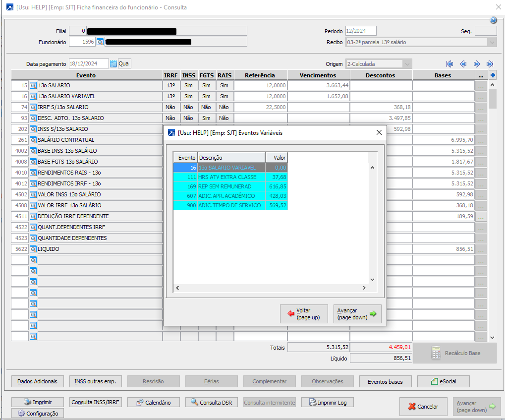Viewport: 505px width, 420px height.
Task: Open lookup icon for QUANT.DEPENDENTES IRRF
Action: click(33, 227)
